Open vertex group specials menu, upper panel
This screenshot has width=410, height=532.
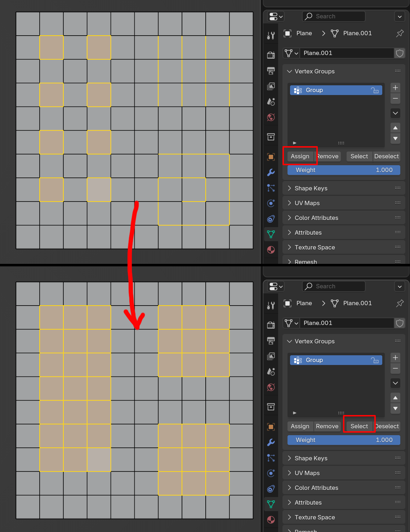(395, 113)
